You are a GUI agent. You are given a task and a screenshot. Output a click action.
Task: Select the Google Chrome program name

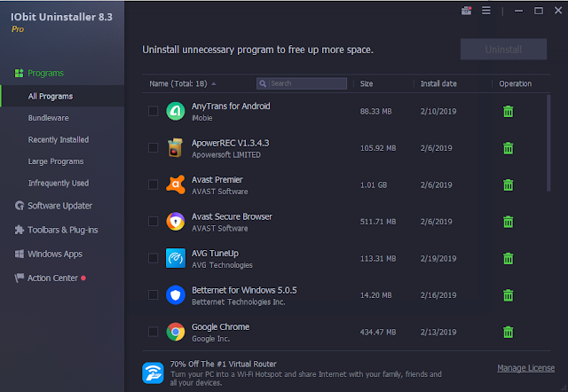tap(221, 327)
